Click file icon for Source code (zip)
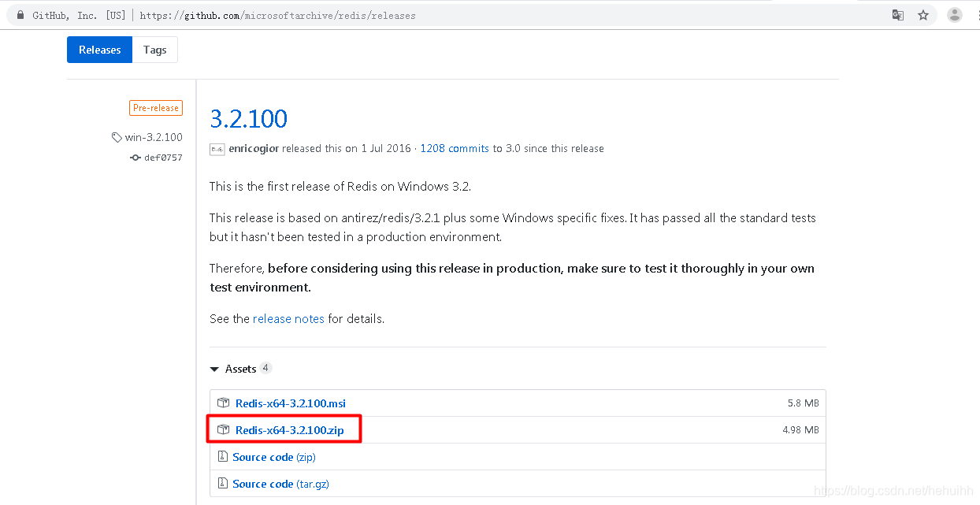 click(223, 457)
